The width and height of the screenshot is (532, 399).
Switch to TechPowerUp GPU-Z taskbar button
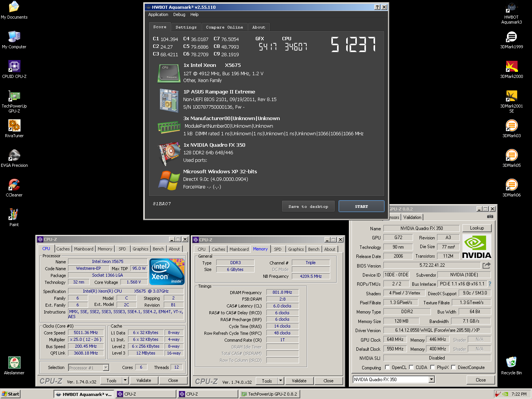(269, 394)
